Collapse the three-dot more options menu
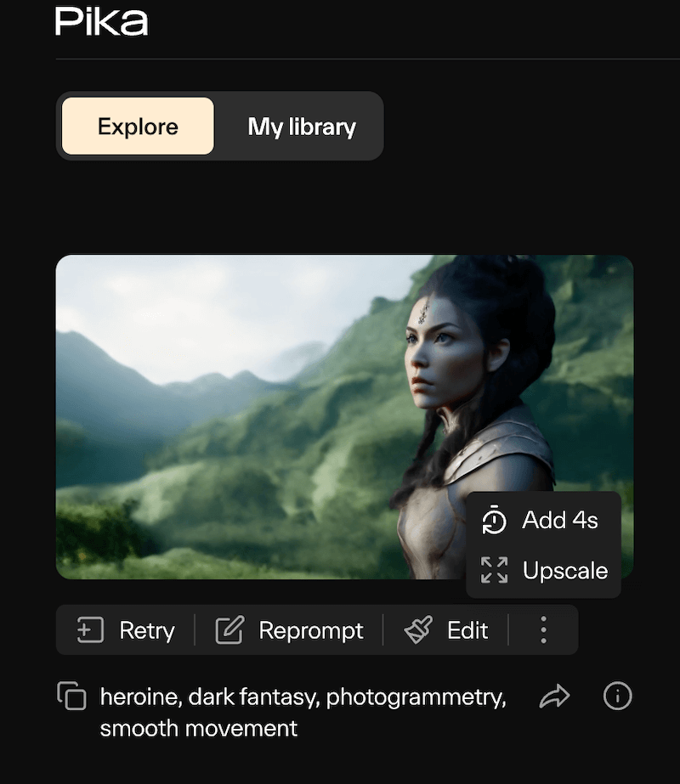Viewport: 680px width, 784px height. (543, 630)
